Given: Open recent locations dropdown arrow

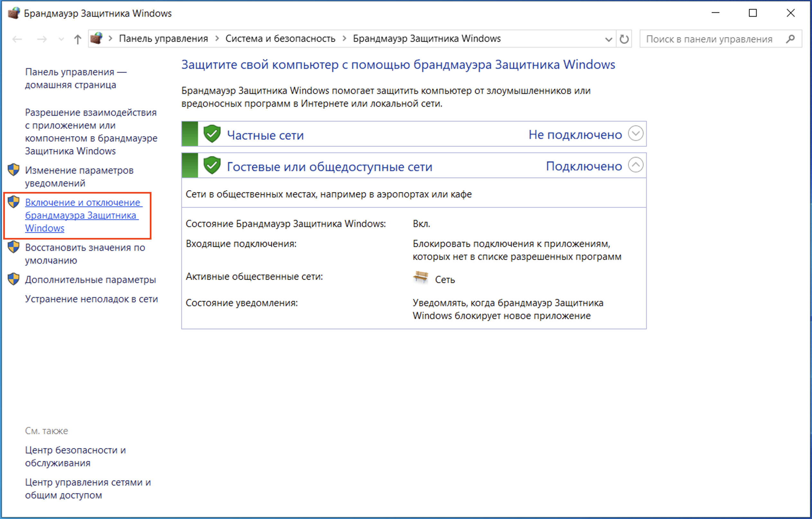Looking at the screenshot, I should 61,40.
